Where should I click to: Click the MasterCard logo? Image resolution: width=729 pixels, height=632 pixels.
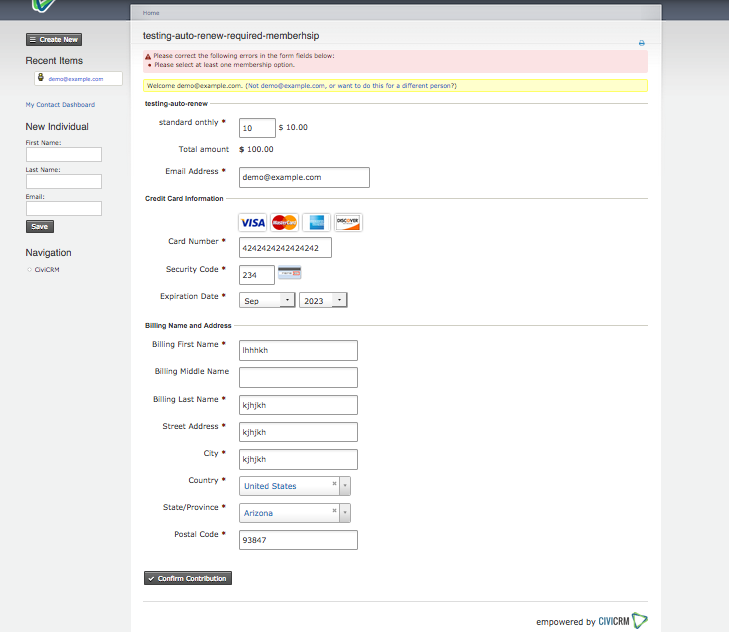coord(284,223)
